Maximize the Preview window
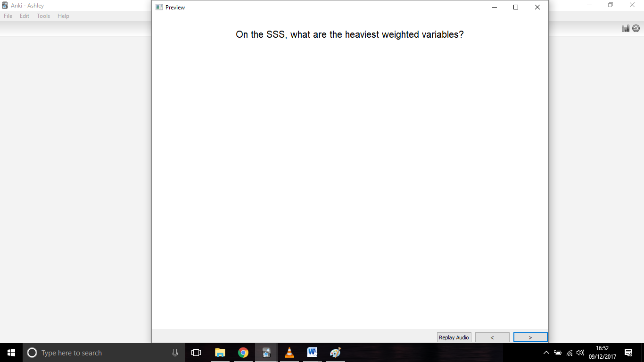Screen dimensions: 644x362 [x=516, y=7]
